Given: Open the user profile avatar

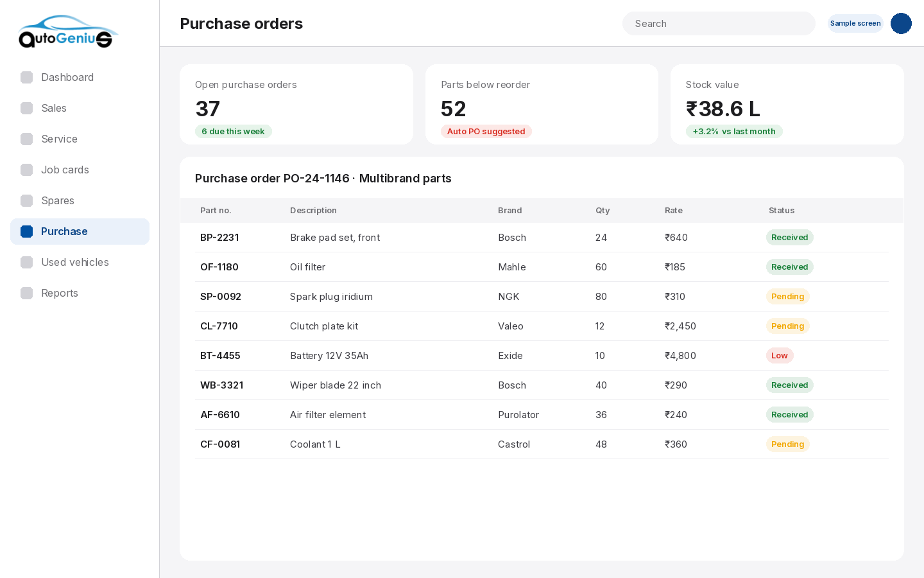Looking at the screenshot, I should coord(901,23).
